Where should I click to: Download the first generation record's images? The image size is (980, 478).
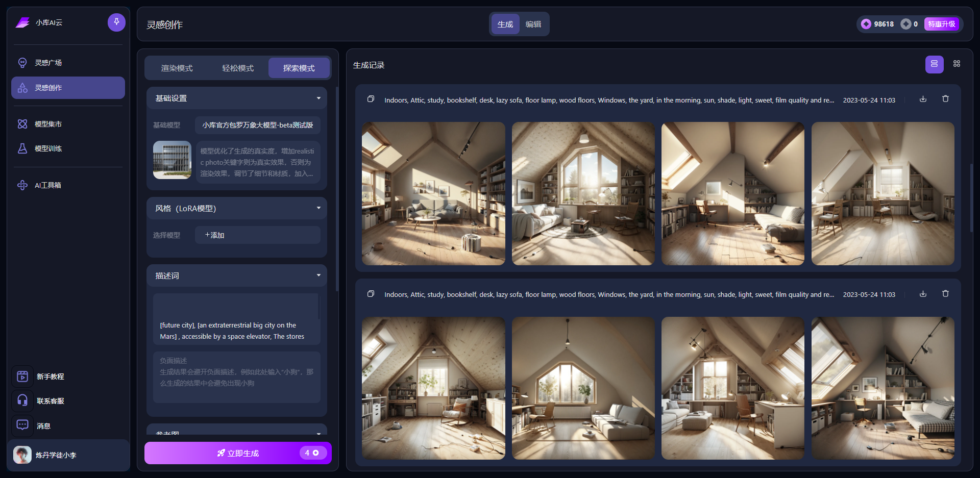(923, 99)
